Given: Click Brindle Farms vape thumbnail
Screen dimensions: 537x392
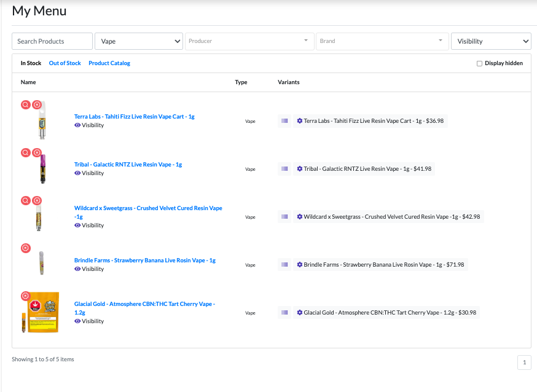Looking at the screenshot, I should (x=41, y=263).
